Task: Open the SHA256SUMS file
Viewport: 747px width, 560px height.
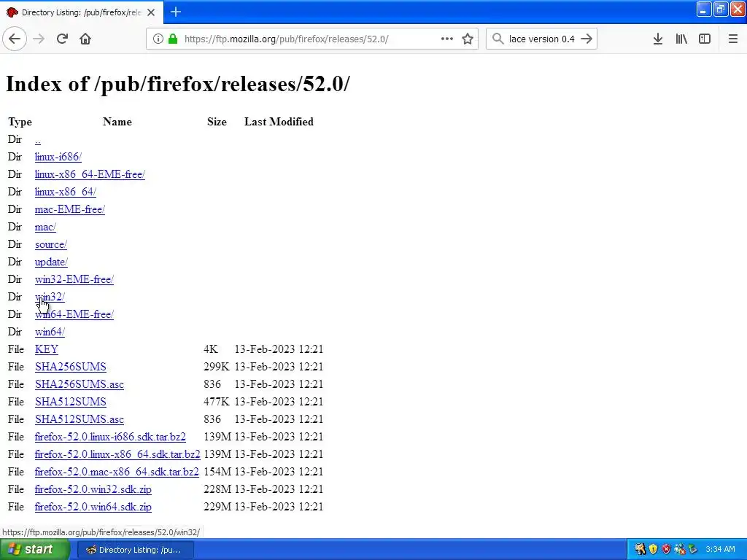Action: pyautogui.click(x=71, y=367)
